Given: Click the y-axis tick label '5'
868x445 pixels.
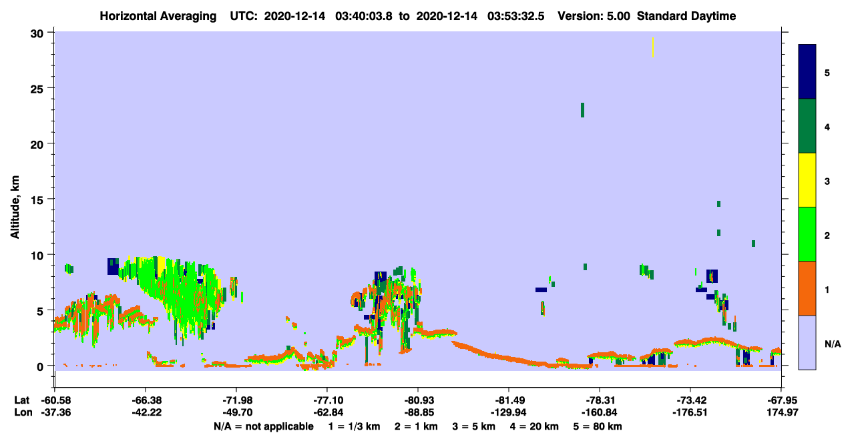Looking at the screenshot, I should point(42,310).
